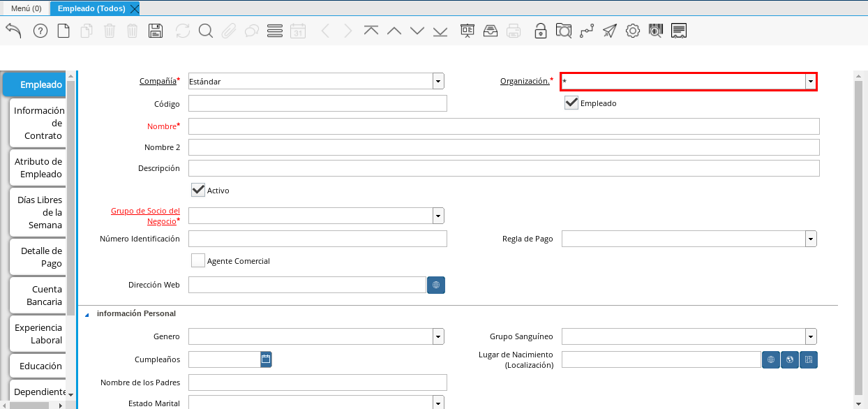Click the sidebar horizontal scrollbar
The width and height of the screenshot is (868, 409).
[x=28, y=405]
